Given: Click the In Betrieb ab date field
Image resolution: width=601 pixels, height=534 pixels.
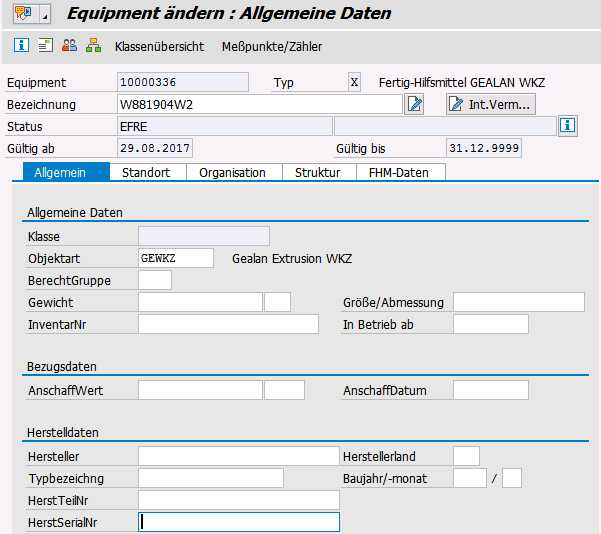Looking at the screenshot, I should 491,324.
